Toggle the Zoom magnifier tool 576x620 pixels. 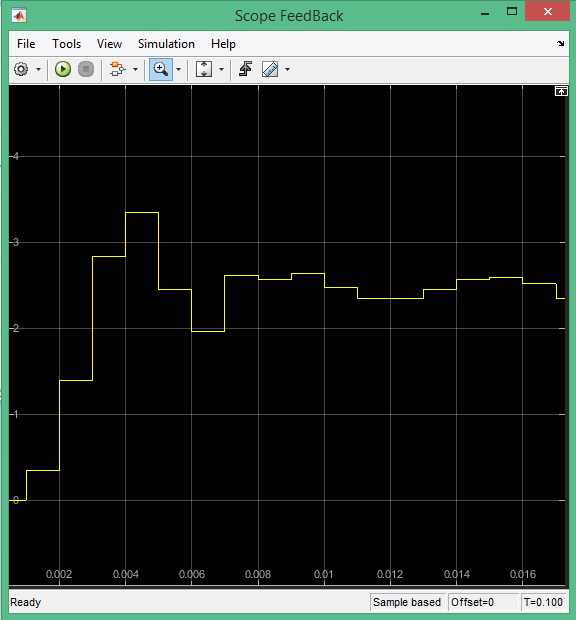161,69
